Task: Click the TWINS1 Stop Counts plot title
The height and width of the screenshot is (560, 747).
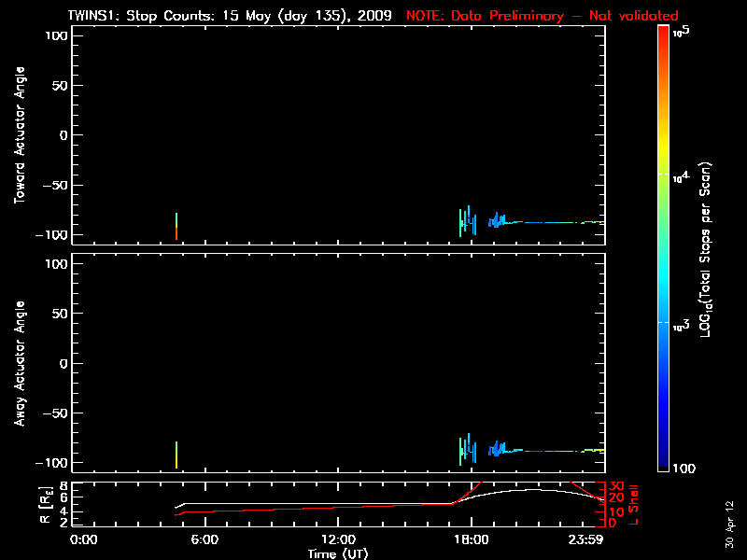Action: tap(230, 16)
